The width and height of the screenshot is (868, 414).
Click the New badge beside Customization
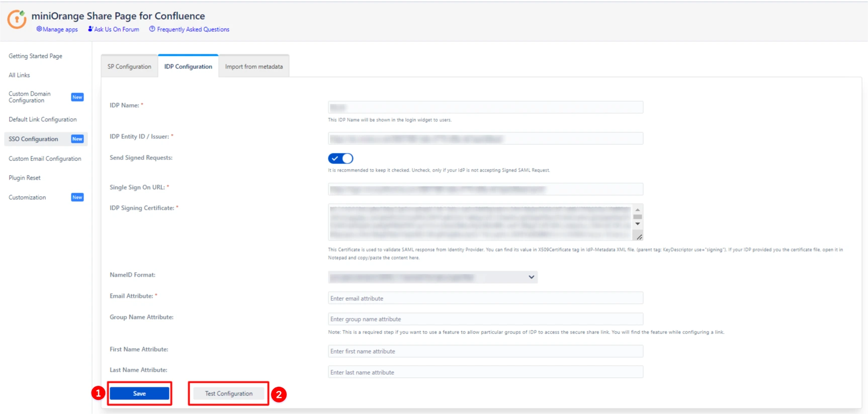[77, 197]
